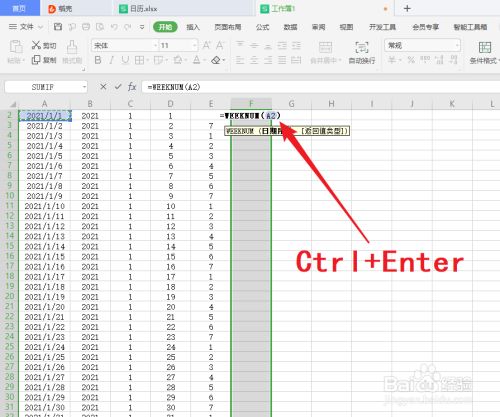Click the 开始 (Home) green tab button
This screenshot has width=500, height=417.
click(x=165, y=27)
